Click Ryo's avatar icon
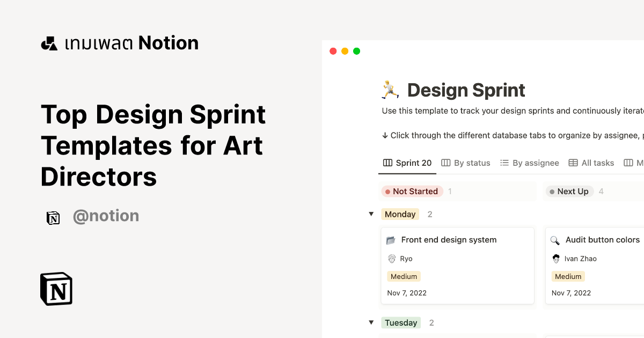Viewport: 644px width, 338px height. click(392, 259)
